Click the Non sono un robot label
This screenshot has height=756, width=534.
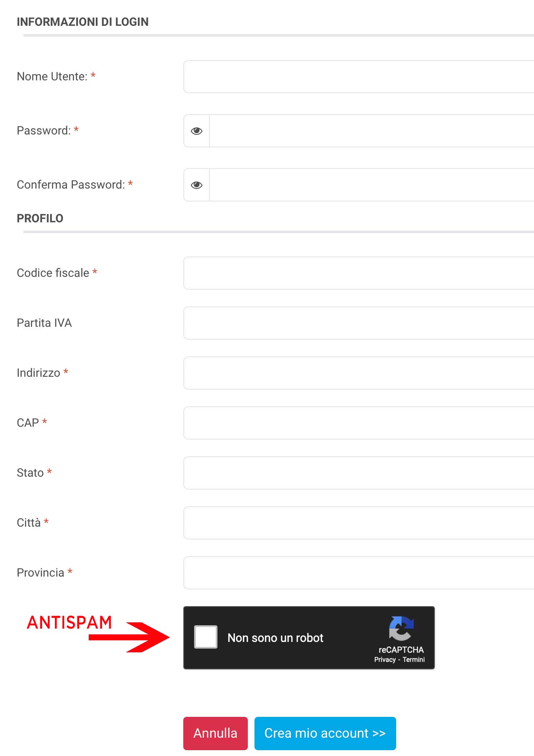click(275, 638)
